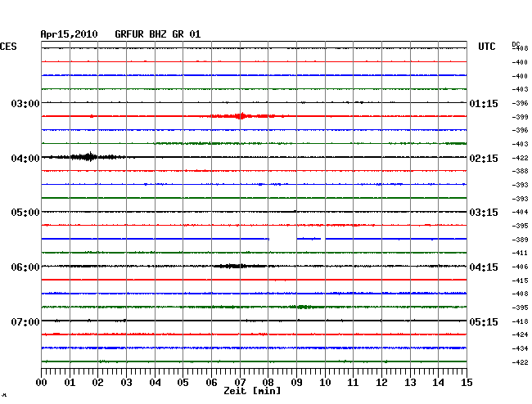Click the x-axis minute label "06"

point(211,382)
